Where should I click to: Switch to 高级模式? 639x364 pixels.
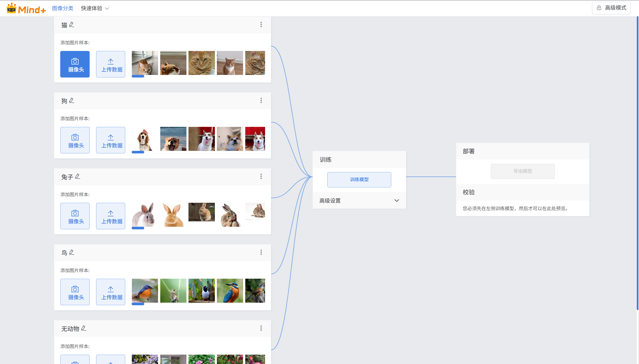611,8
